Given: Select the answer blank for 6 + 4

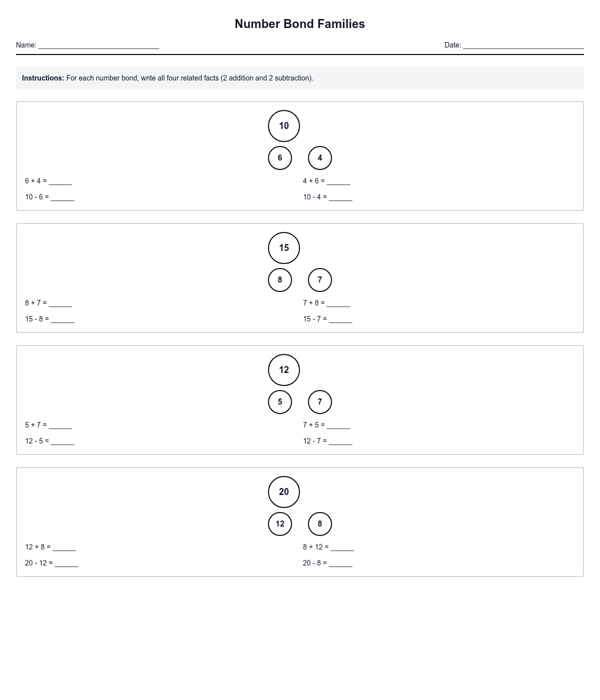Looking at the screenshot, I should coord(60,181).
